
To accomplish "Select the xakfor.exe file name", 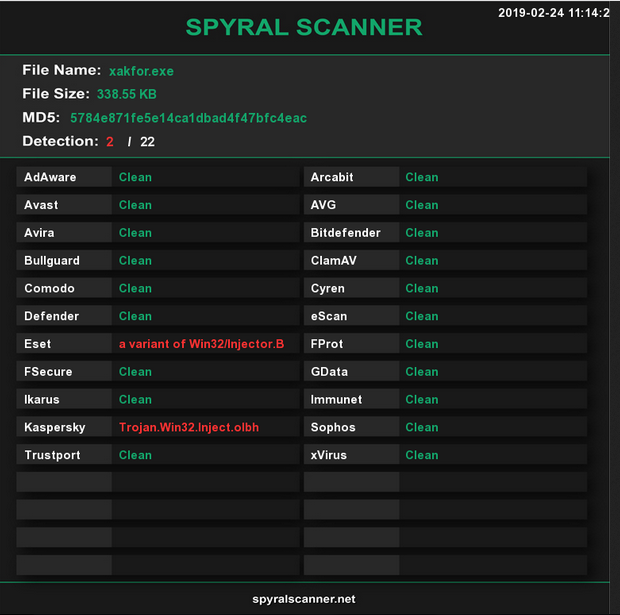I will tap(141, 71).
